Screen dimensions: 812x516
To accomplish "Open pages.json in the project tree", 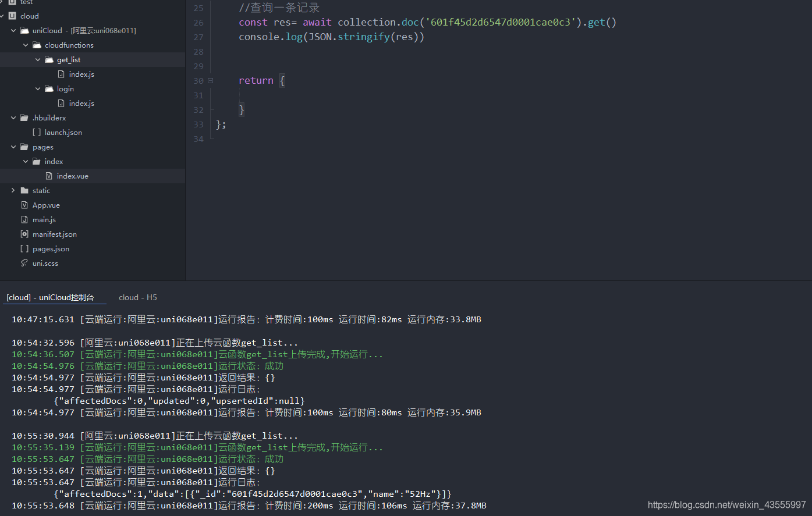I will (x=51, y=249).
